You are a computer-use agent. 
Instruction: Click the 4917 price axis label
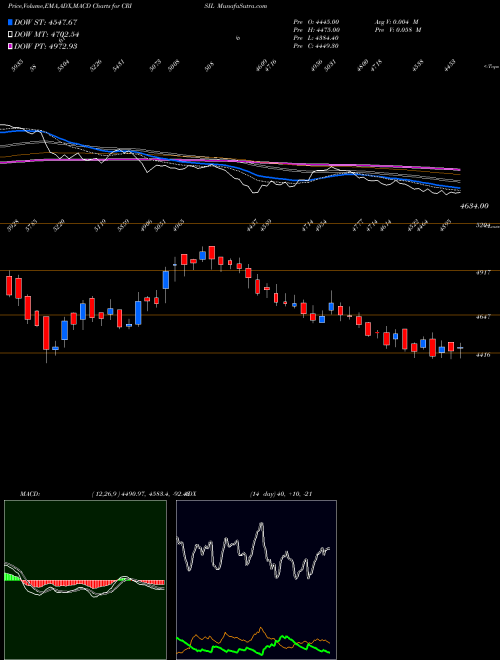tap(482, 272)
